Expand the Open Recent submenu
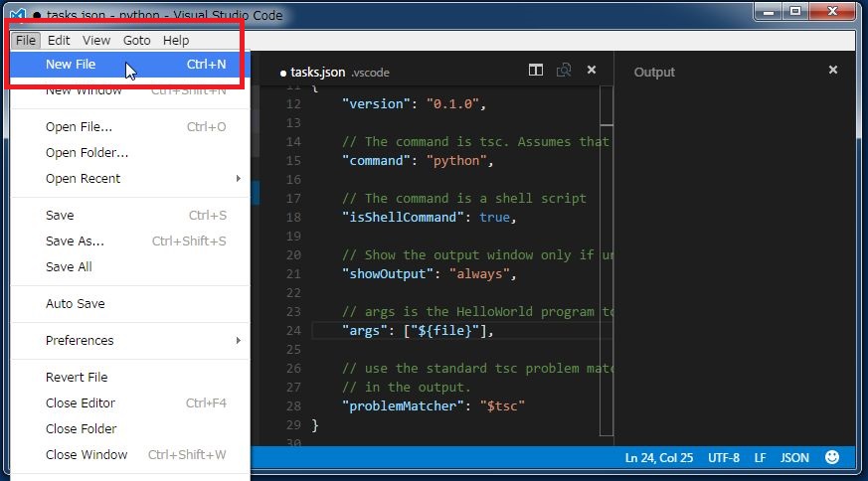 click(130, 178)
